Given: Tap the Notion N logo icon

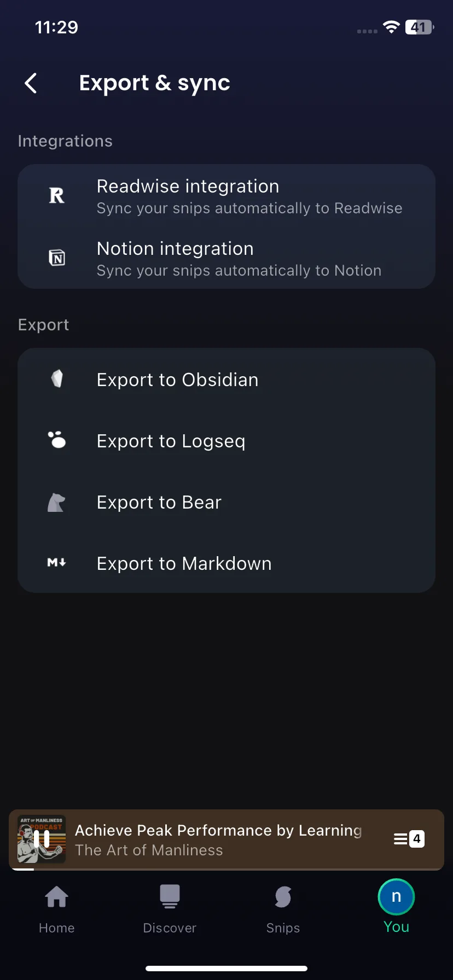Looking at the screenshot, I should (57, 258).
